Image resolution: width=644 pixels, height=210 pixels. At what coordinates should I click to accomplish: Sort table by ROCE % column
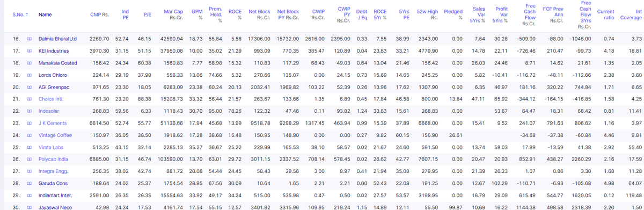click(x=235, y=15)
